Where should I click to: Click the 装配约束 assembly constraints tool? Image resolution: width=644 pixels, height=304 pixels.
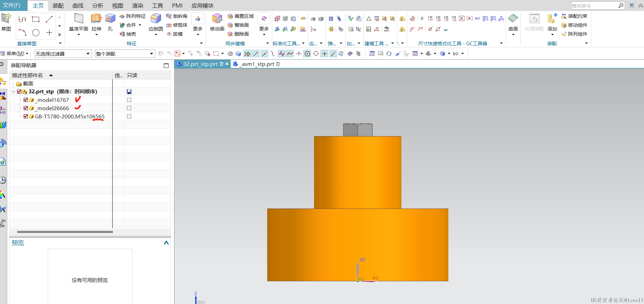574,16
